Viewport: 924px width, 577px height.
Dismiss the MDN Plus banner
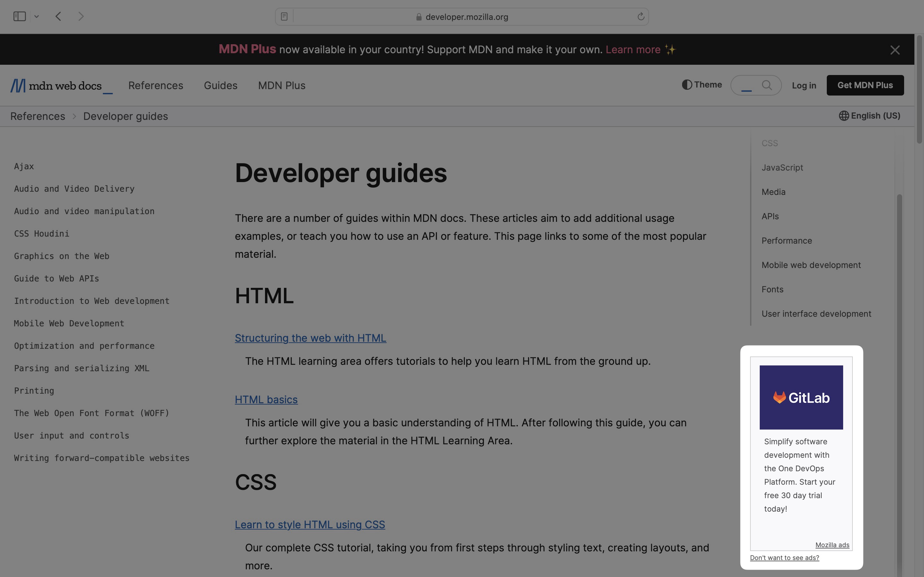pos(894,50)
